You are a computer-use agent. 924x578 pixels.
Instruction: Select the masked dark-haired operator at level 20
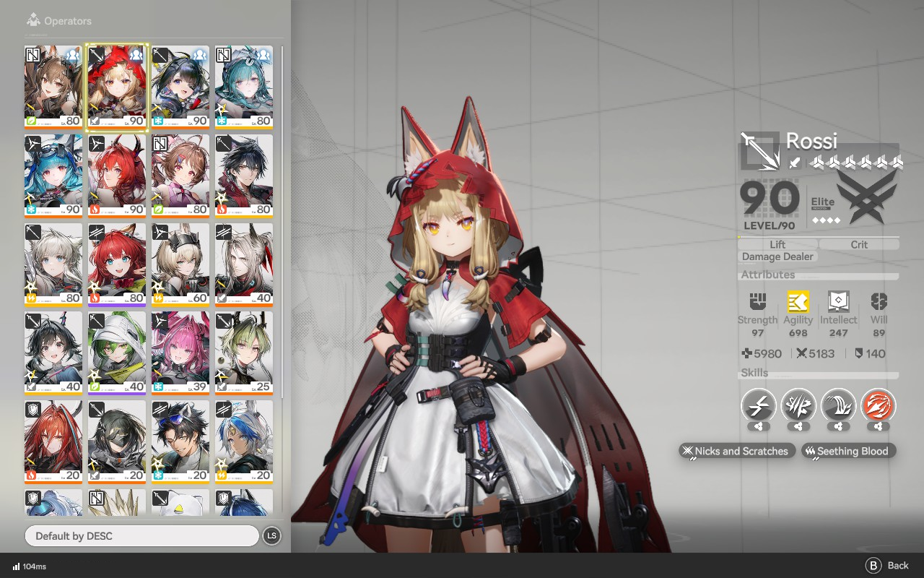117,442
